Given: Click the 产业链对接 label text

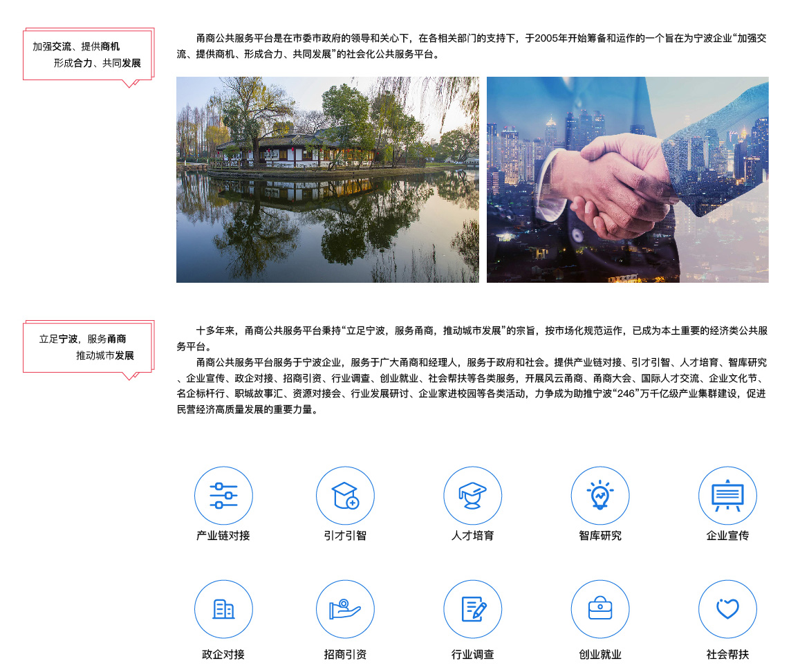Looking at the screenshot, I should [x=223, y=535].
